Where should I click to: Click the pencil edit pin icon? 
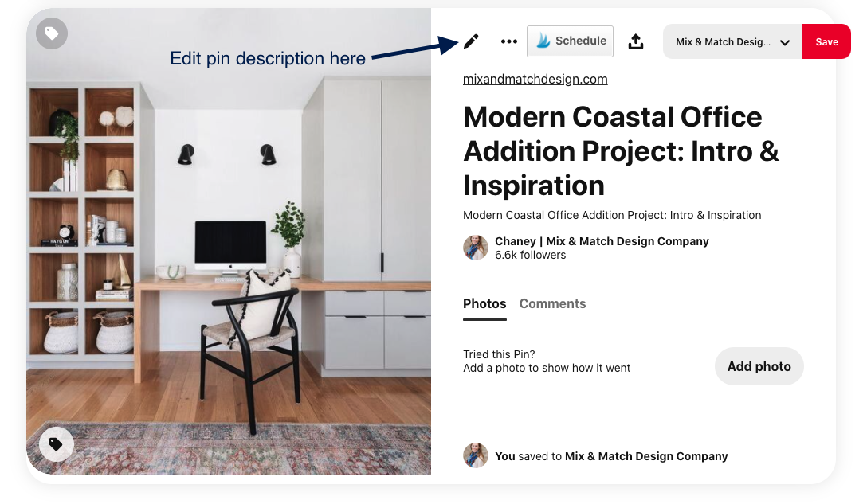[x=470, y=41]
